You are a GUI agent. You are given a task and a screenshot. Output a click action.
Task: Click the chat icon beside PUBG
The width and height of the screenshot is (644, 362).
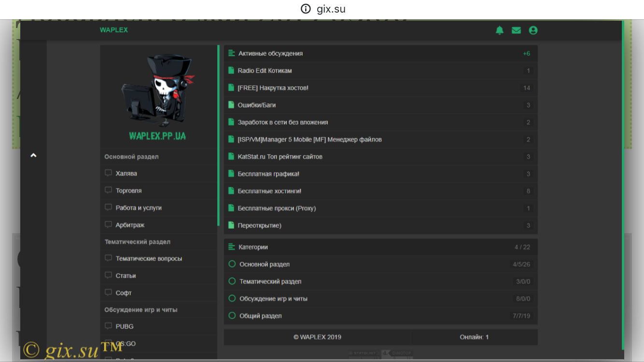(x=109, y=326)
